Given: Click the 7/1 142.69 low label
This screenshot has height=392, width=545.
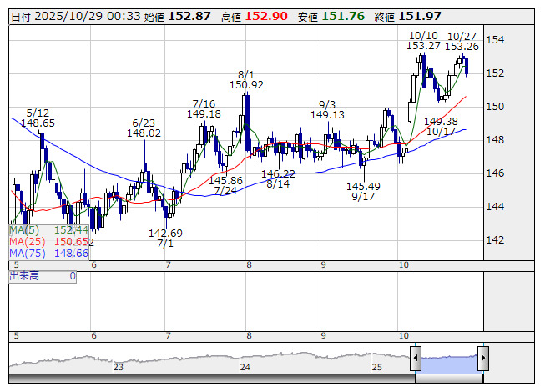Looking at the screenshot, I should (165, 239).
